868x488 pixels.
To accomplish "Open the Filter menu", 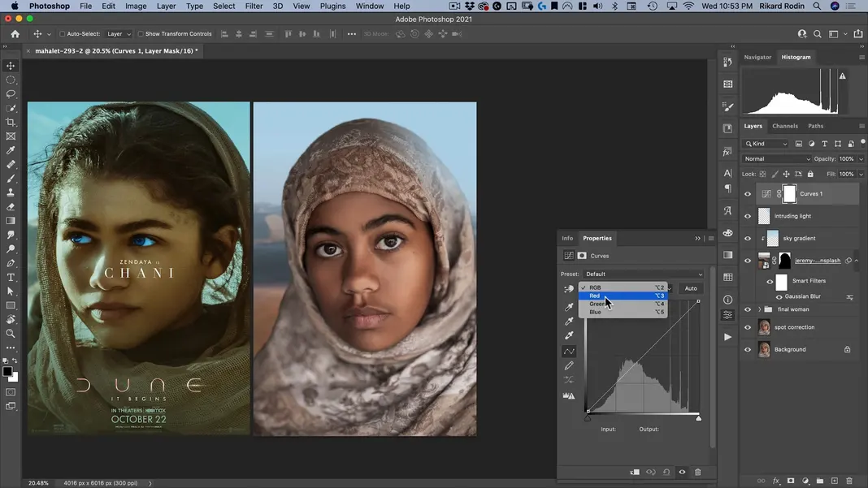I will pyautogui.click(x=254, y=6).
